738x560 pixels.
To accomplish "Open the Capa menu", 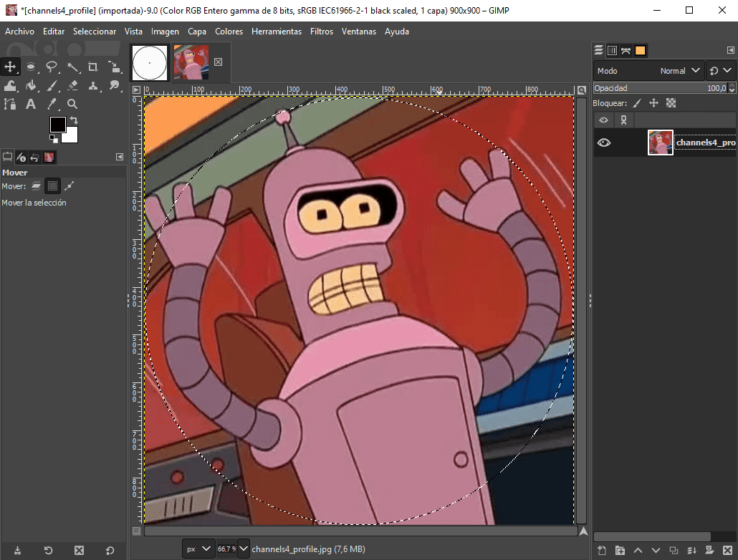I will click(x=197, y=32).
